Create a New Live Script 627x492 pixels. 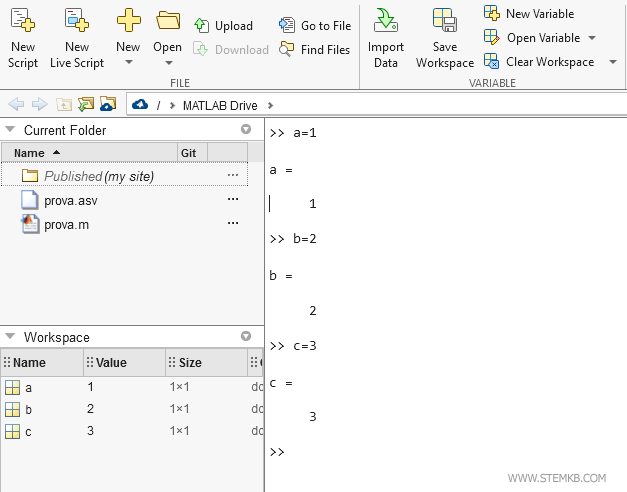[x=76, y=22]
